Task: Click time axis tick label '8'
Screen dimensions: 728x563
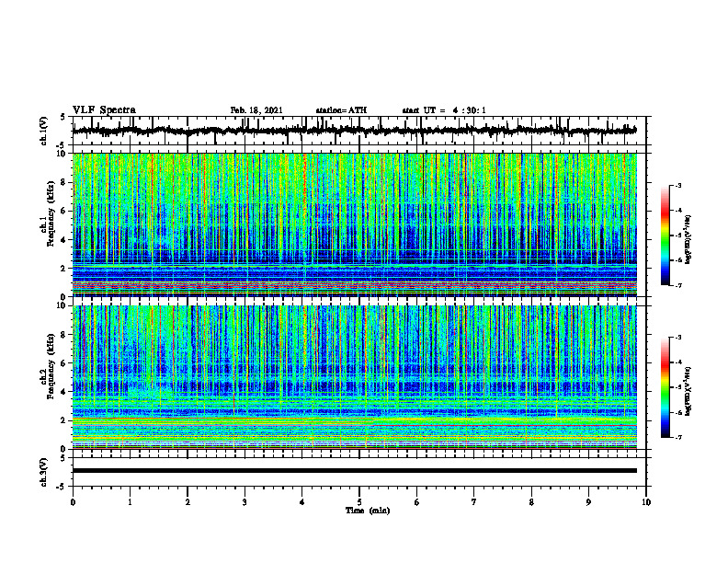Action: [x=531, y=502]
